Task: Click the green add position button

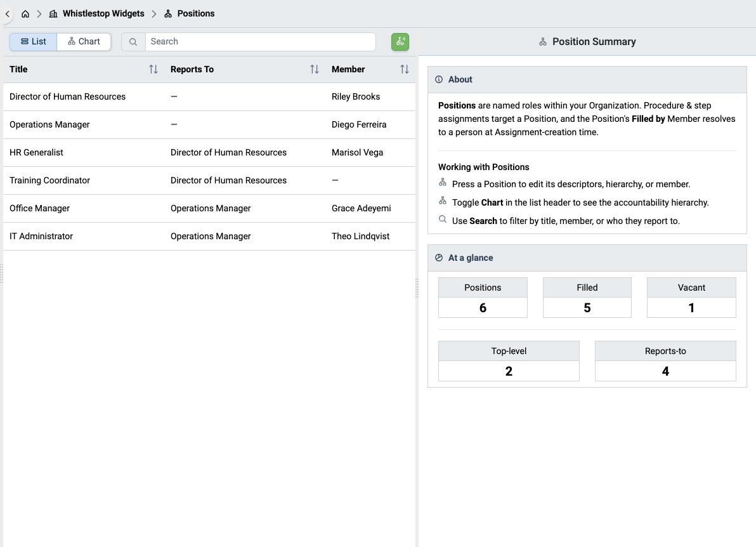Action: click(400, 42)
